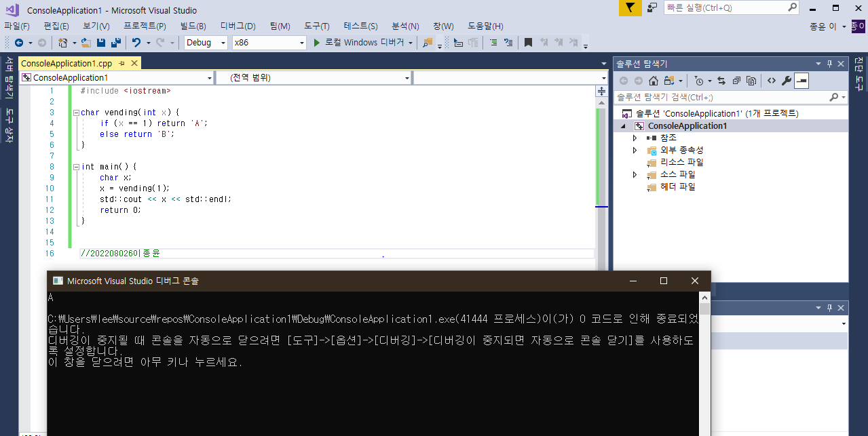Pin the ConsoleApplication1.cpp tab

click(x=122, y=63)
